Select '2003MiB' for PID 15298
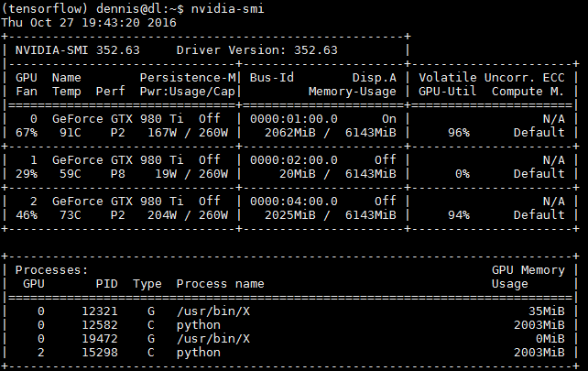 pyautogui.click(x=539, y=353)
